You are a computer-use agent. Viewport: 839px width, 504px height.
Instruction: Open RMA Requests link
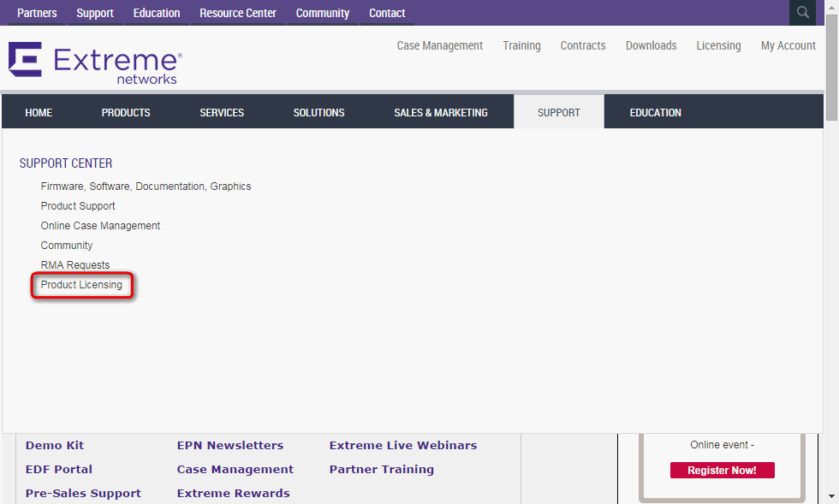pos(75,265)
